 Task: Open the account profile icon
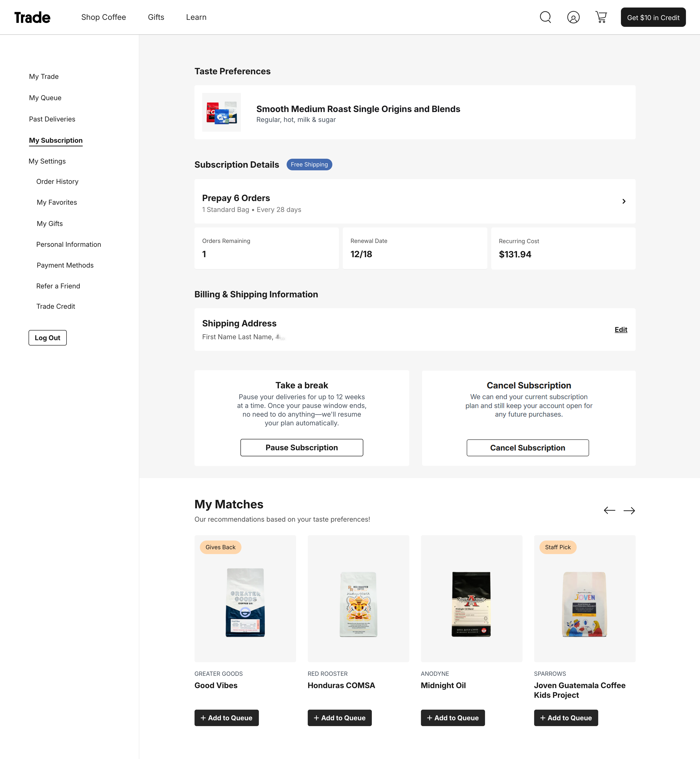[x=573, y=17]
